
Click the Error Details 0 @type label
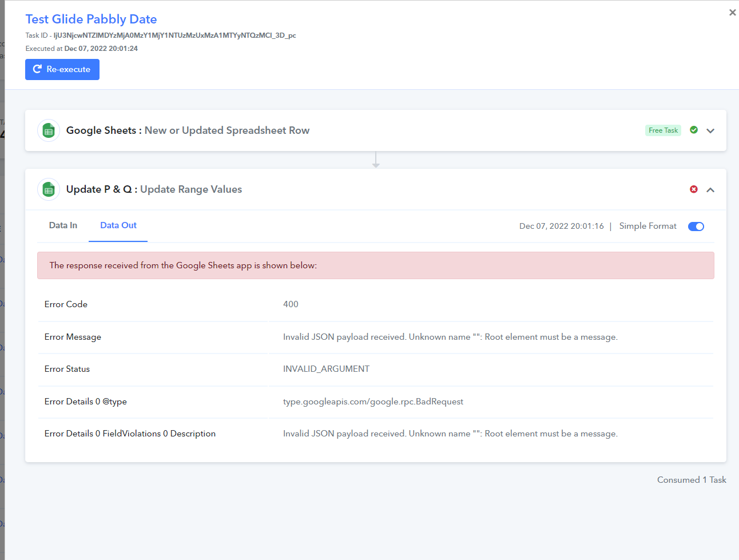[86, 402]
